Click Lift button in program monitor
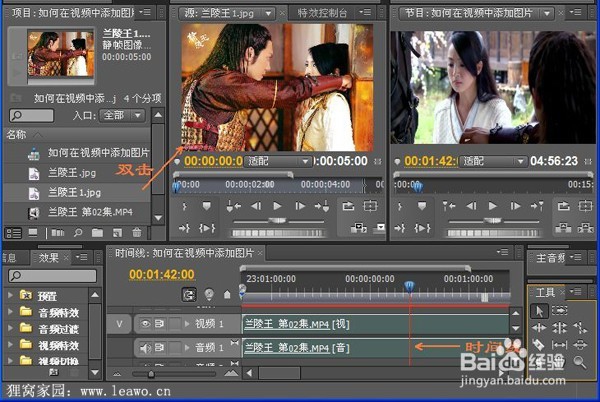Image resolution: width=600 pixels, height=402 pixels. (563, 228)
